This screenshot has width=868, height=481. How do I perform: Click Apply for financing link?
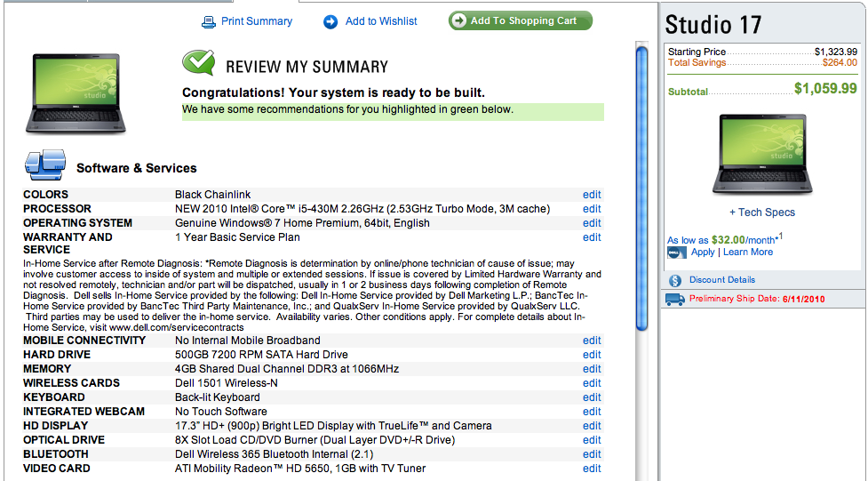tap(703, 253)
